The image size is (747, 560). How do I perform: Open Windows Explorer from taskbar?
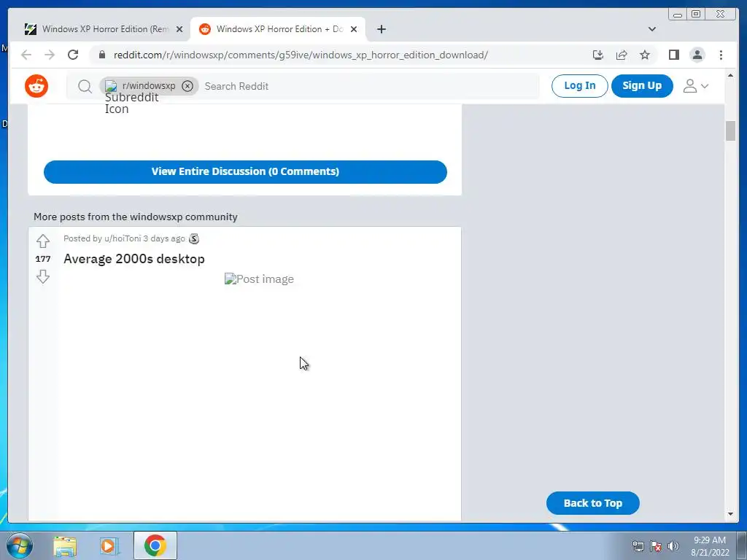point(65,545)
